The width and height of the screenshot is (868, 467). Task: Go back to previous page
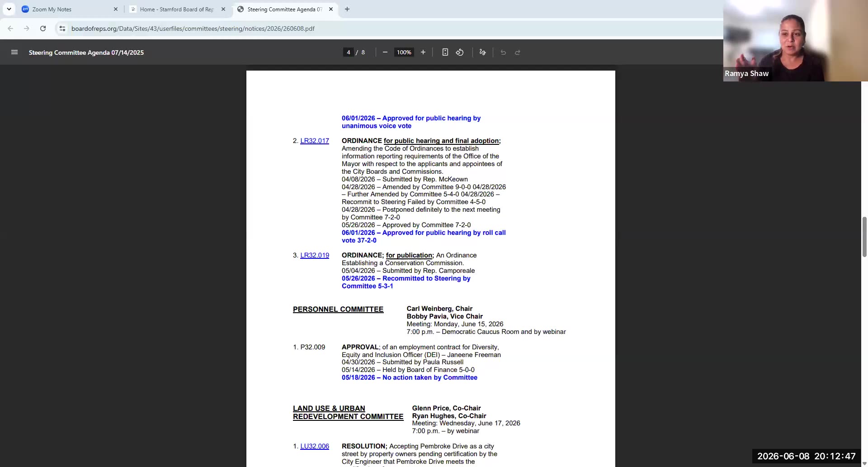point(10,29)
